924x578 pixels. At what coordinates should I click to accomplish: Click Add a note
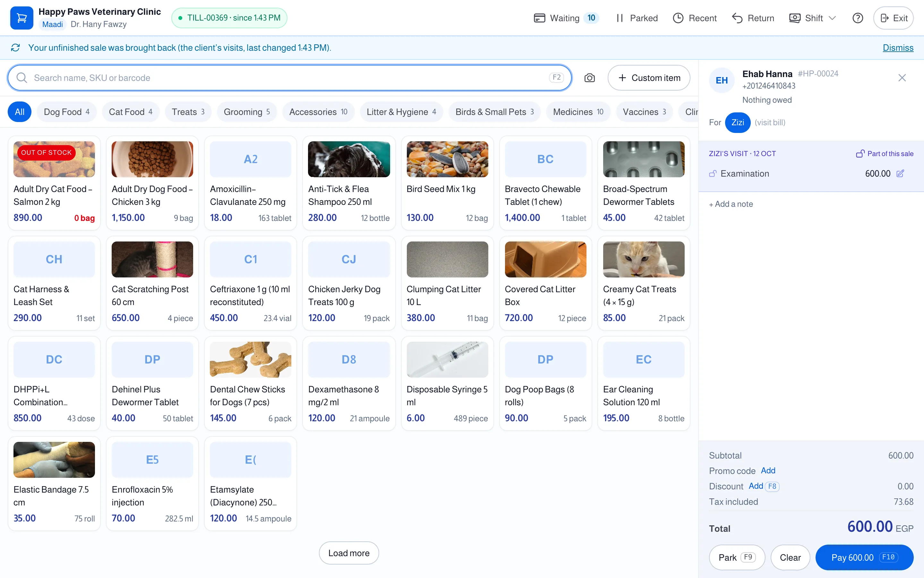tap(731, 204)
